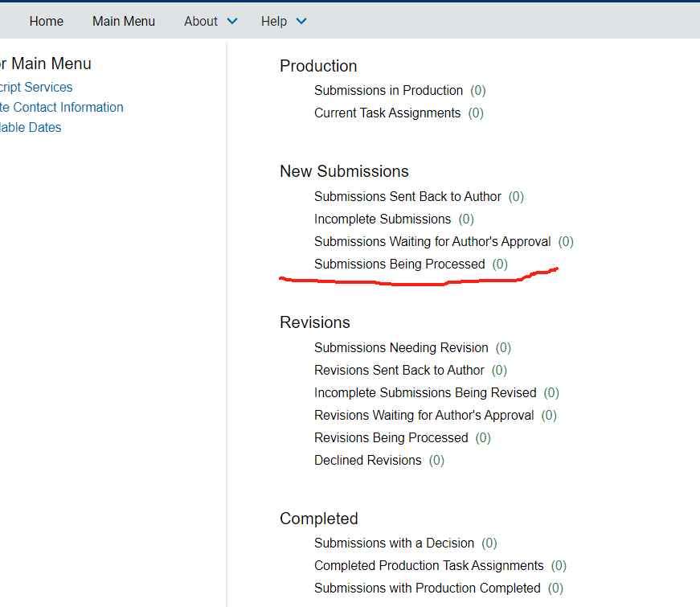Click the Contact Information sidebar link

(x=62, y=108)
